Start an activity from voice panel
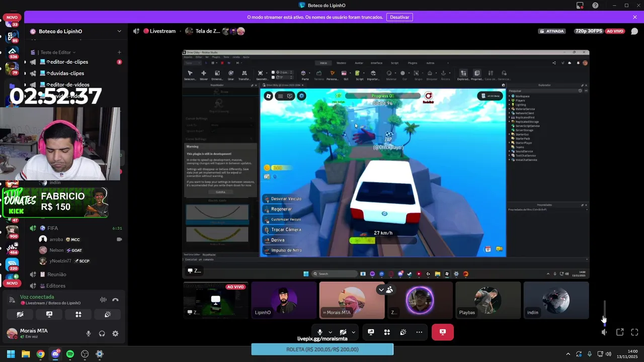Screen dimensions: 644x362 point(78,314)
